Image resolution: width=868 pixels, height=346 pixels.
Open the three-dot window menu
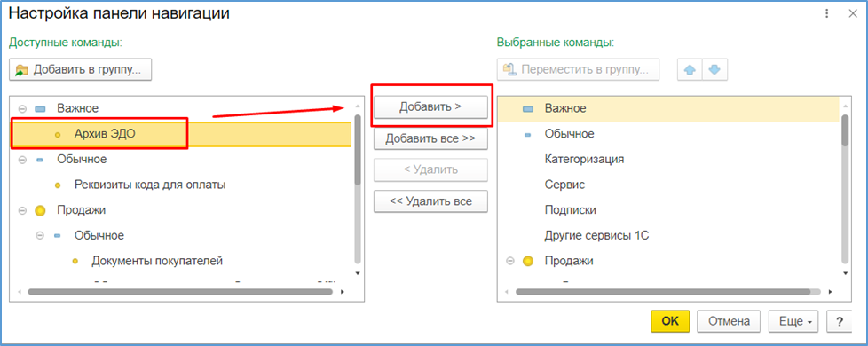coord(827,13)
